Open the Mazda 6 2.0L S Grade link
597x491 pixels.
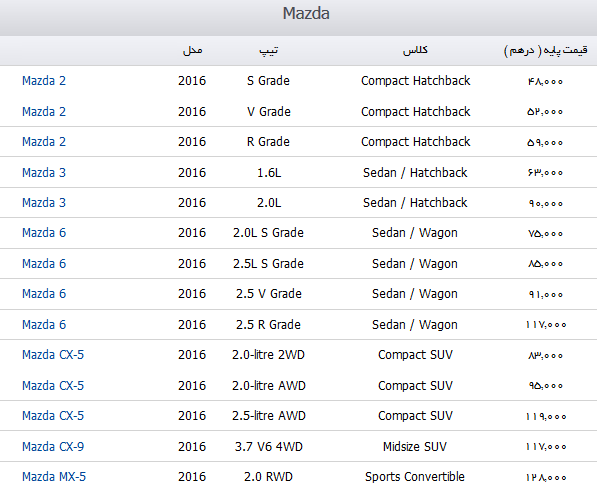pyautogui.click(x=44, y=233)
